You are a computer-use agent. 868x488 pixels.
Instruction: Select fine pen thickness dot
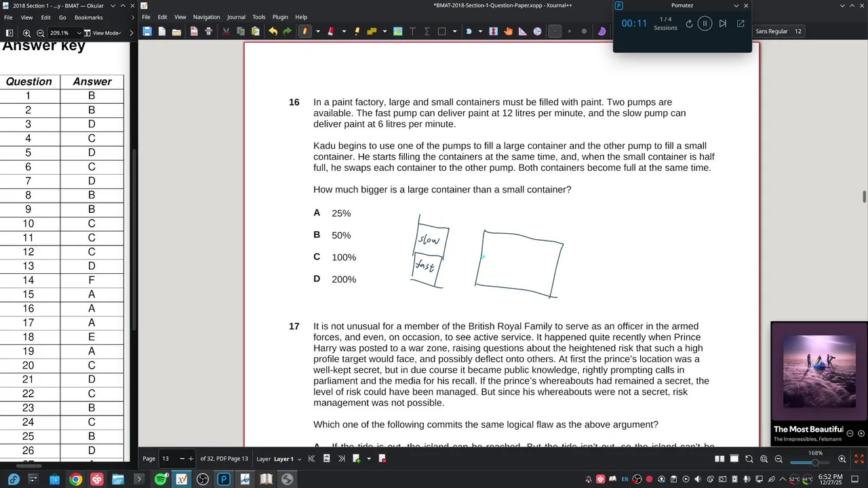[x=555, y=31]
